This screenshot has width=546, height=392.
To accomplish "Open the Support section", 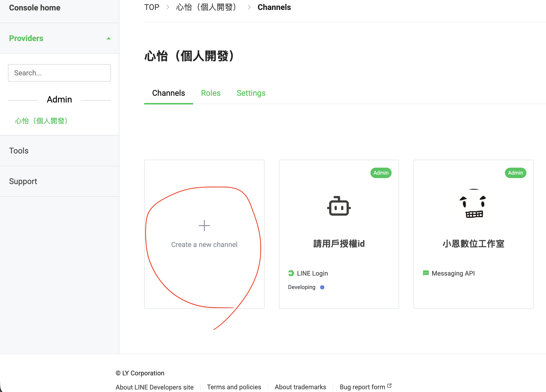I will [x=23, y=181].
